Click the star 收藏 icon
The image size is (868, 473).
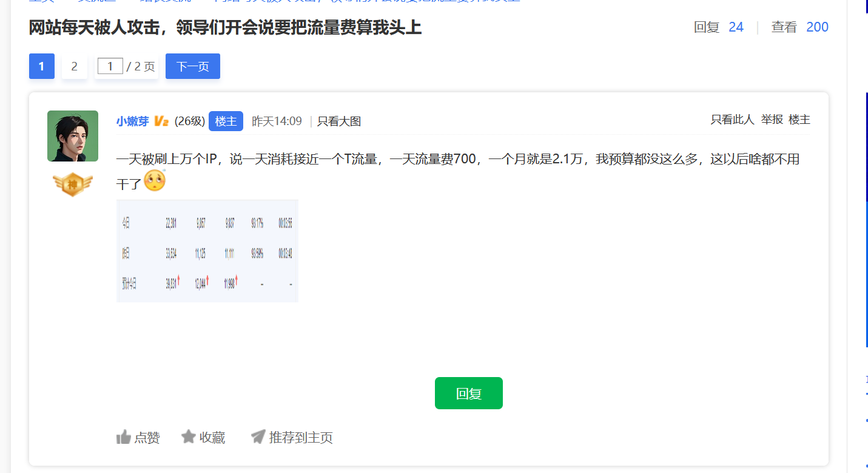[x=188, y=437]
